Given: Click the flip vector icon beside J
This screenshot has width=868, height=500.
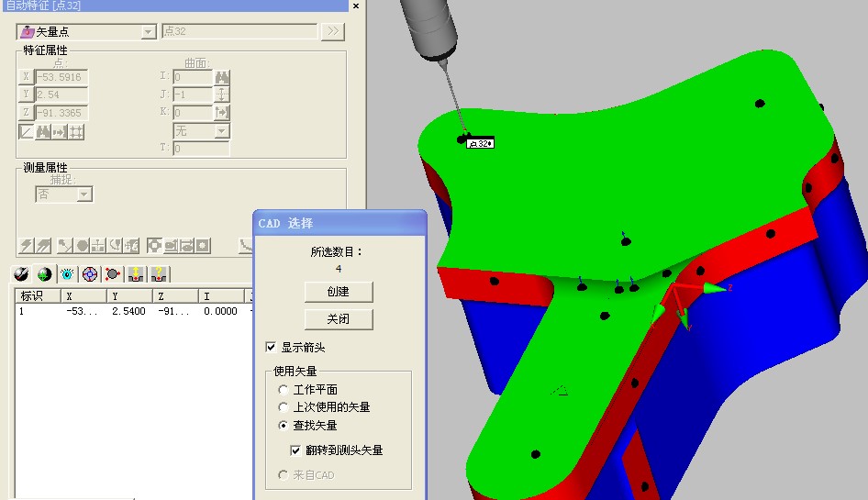Looking at the screenshot, I should (221, 94).
